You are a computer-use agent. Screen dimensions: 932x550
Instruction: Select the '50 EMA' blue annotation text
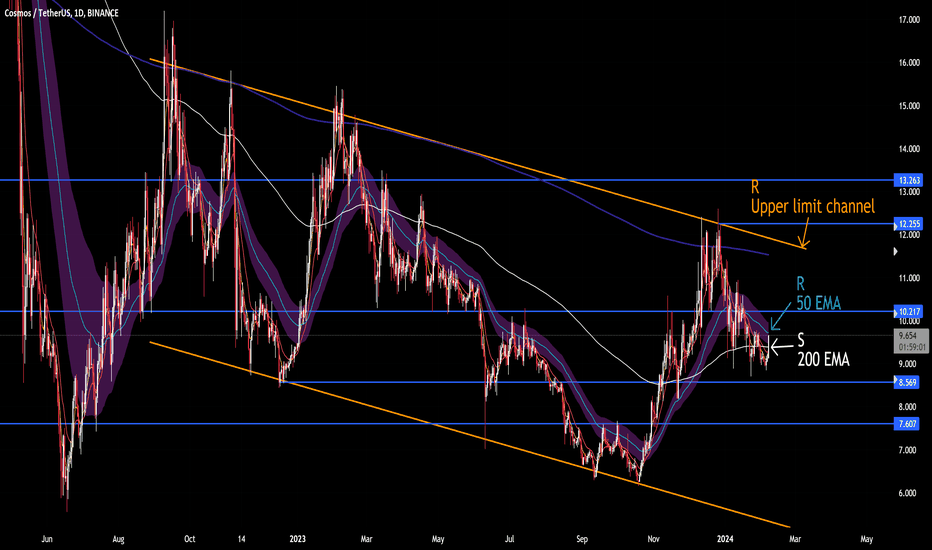[x=818, y=303]
